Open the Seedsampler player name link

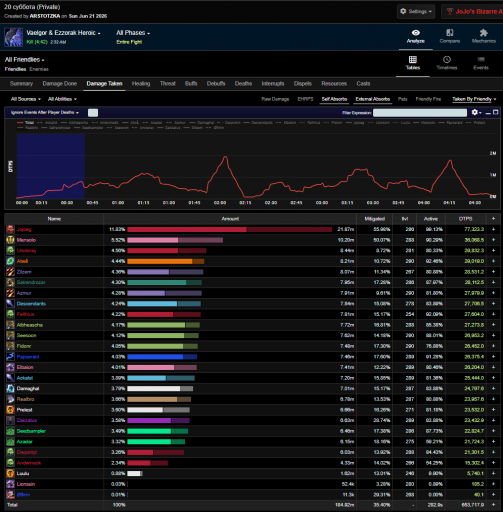(31, 431)
